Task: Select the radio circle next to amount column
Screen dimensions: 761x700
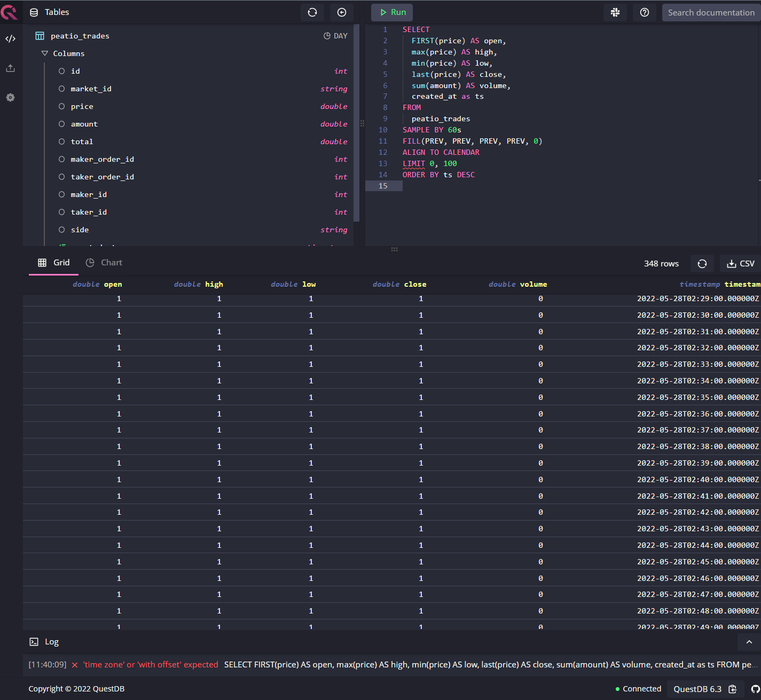Action: [x=62, y=123]
